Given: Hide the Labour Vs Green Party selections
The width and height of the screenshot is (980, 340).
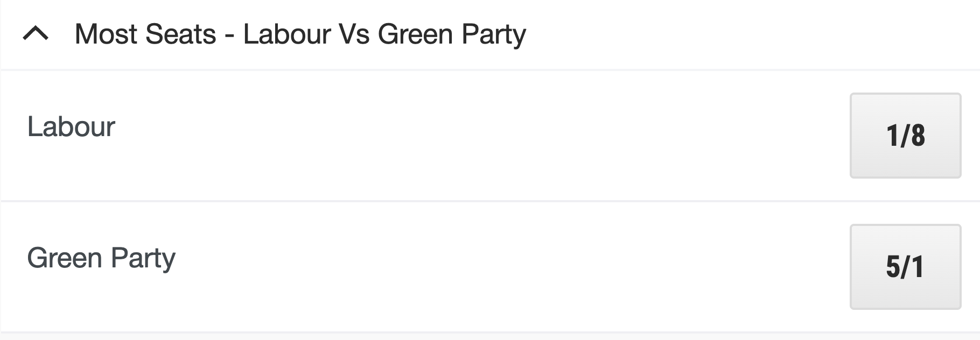Looking at the screenshot, I should (36, 34).
